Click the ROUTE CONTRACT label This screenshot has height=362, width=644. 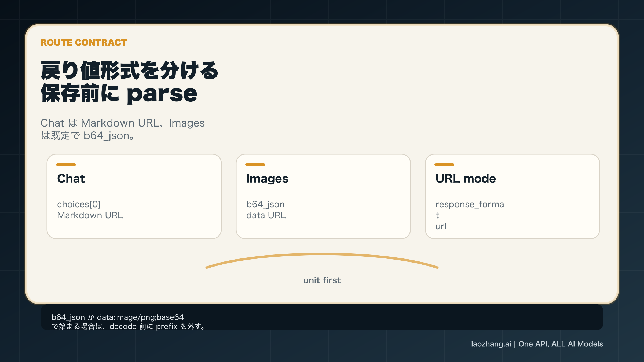click(x=84, y=42)
